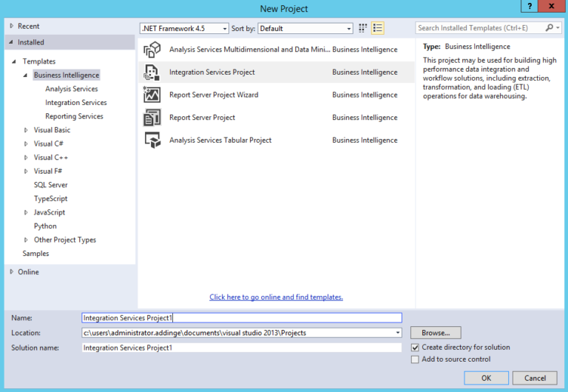Expand the Visual C++ node
The height and width of the screenshot is (392, 568).
26,158
